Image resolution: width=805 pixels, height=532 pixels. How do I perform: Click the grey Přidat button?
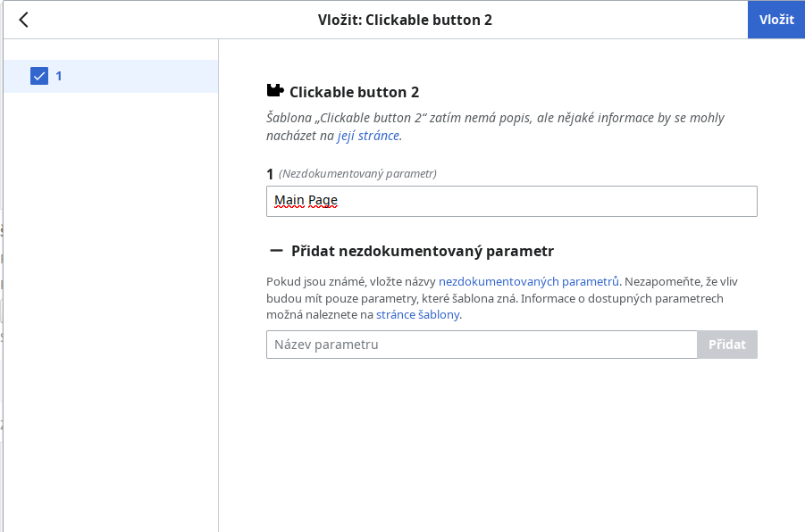pos(726,345)
